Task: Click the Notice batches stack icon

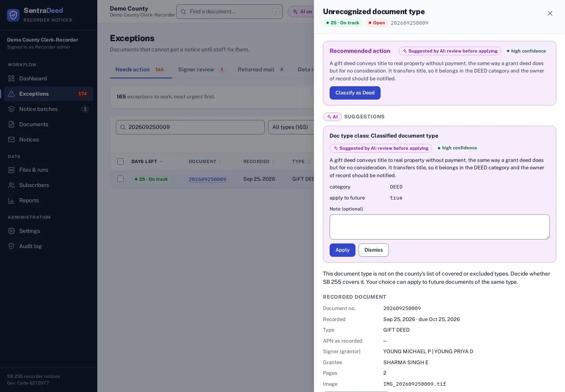Action: 11,109
